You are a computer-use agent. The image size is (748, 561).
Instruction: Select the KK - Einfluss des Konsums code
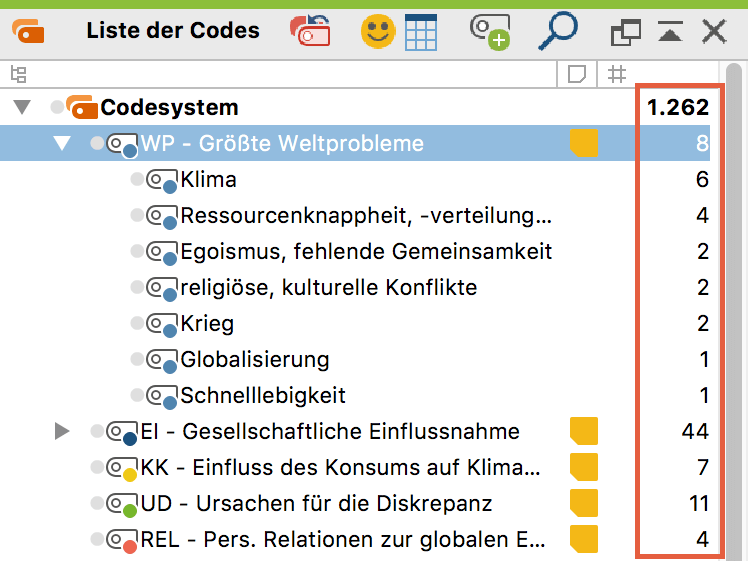[x=340, y=468]
